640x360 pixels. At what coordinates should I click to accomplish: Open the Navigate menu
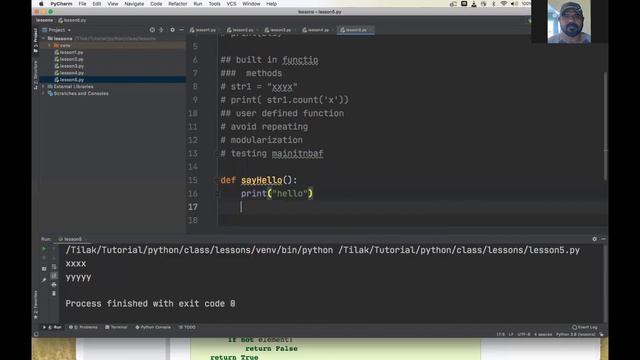click(x=134, y=4)
